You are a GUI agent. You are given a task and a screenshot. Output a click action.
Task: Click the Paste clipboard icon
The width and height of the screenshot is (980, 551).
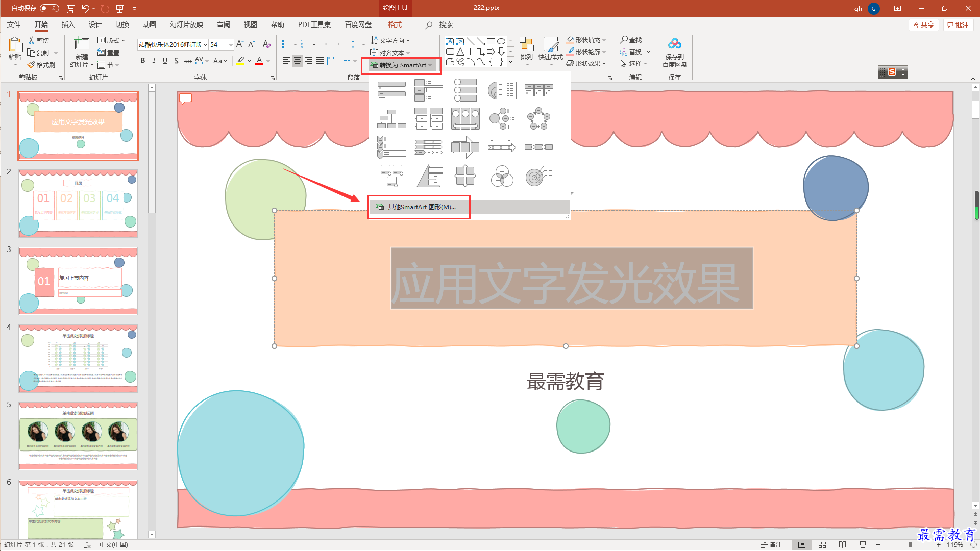click(x=15, y=45)
